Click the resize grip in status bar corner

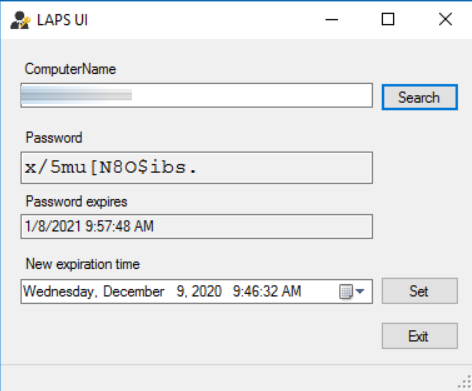[465, 383]
